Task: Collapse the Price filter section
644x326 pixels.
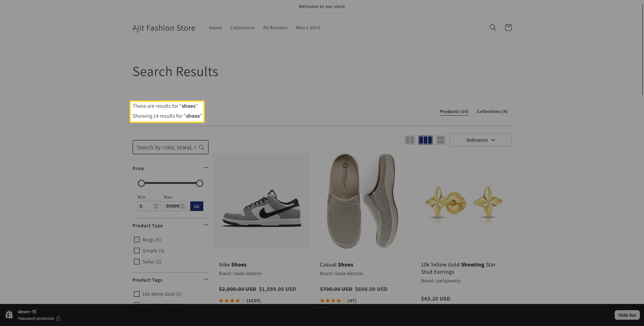Action: click(206, 168)
